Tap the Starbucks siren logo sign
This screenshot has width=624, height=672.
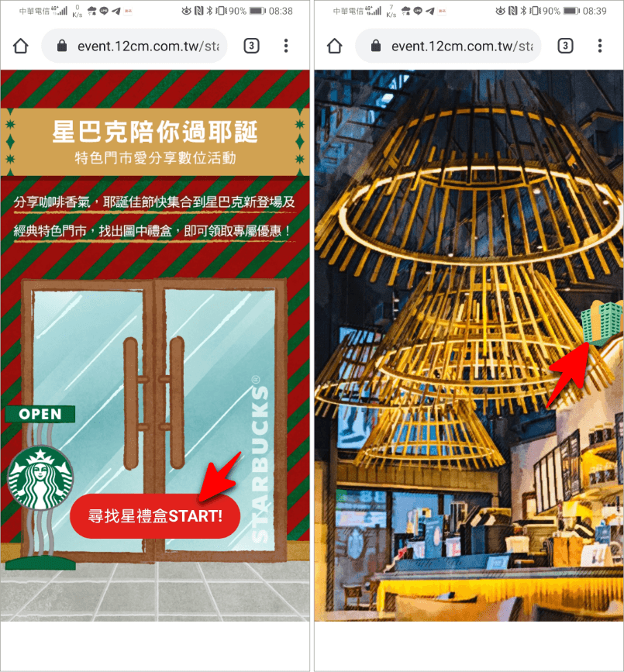(x=41, y=478)
